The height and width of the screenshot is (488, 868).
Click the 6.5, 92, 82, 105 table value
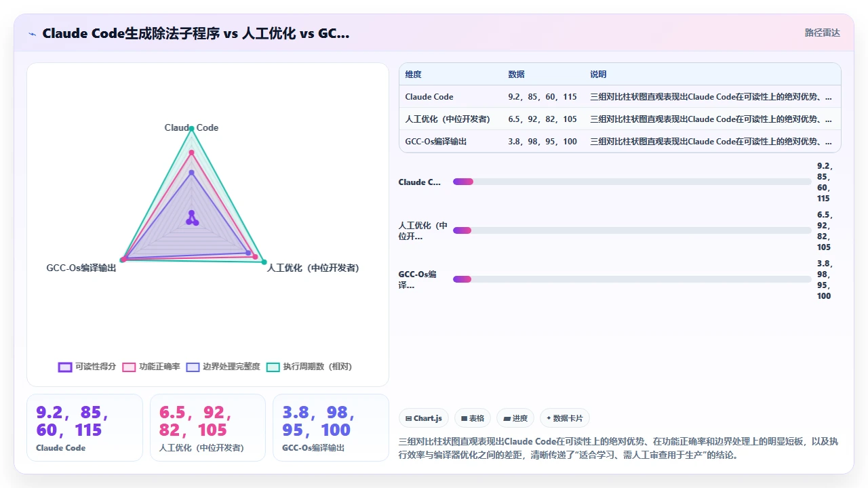(542, 119)
